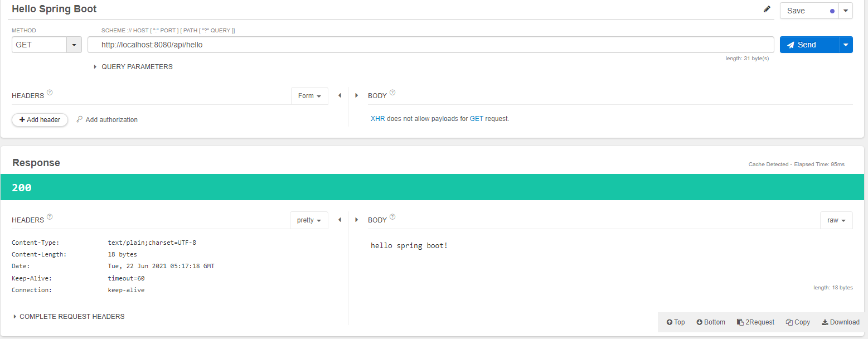Click the help icon next to request HEADERS
Viewport: 868px width, 339px height.
click(x=50, y=93)
